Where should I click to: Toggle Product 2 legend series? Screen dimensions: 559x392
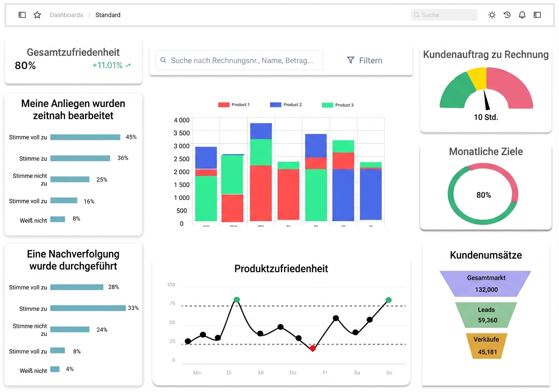tap(286, 105)
